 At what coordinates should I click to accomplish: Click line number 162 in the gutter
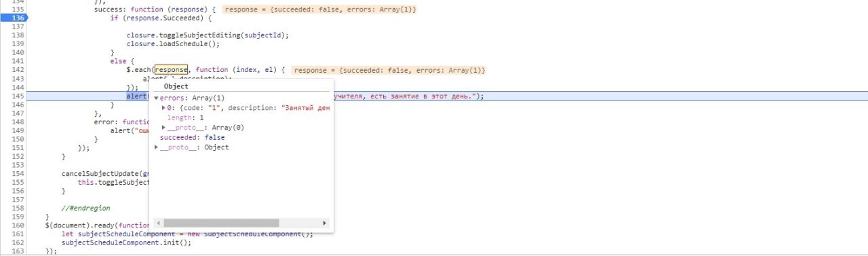[18, 242]
